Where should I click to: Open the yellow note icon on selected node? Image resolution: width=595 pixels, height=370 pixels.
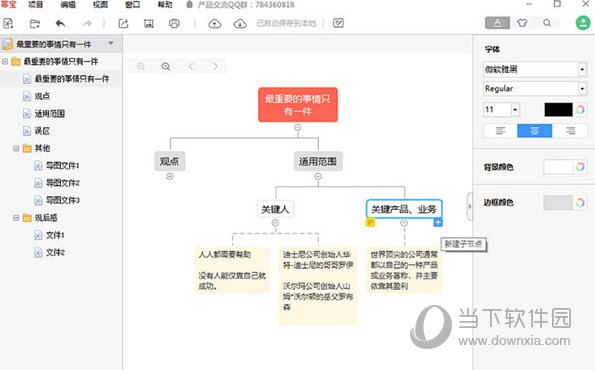coord(370,222)
